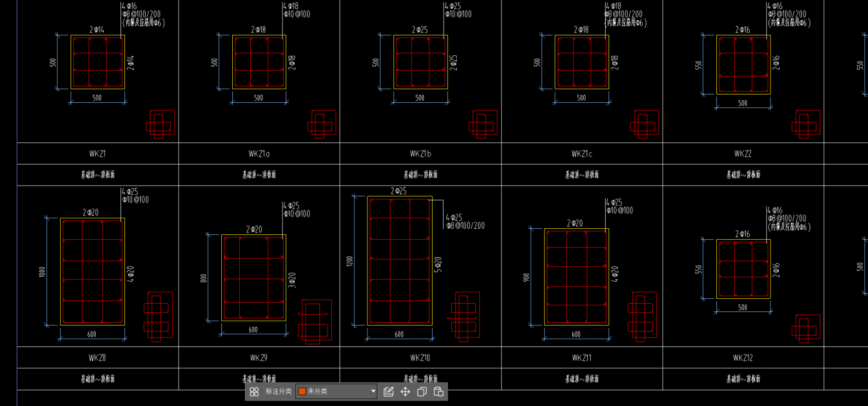Click the edit annotation pencil icon
The image size is (868, 406).
[389, 392]
